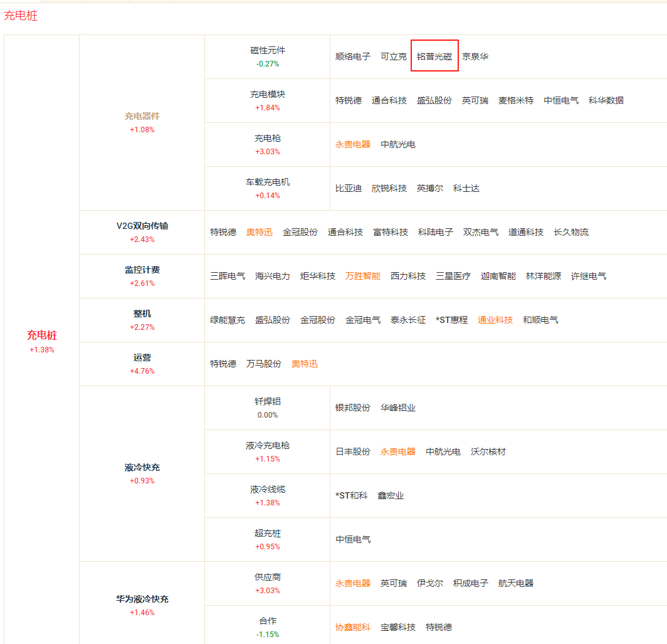
Task: Select stock 比亚迪
Action: click(x=349, y=188)
